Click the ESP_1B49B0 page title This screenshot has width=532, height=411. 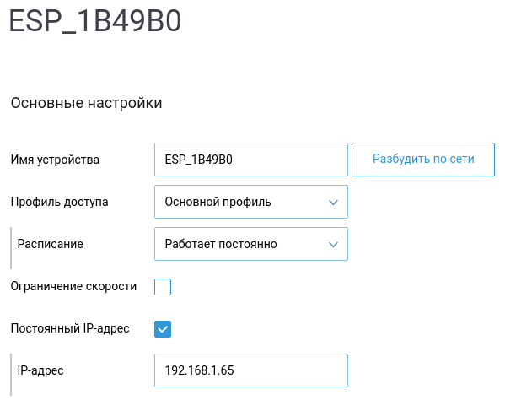(x=95, y=22)
